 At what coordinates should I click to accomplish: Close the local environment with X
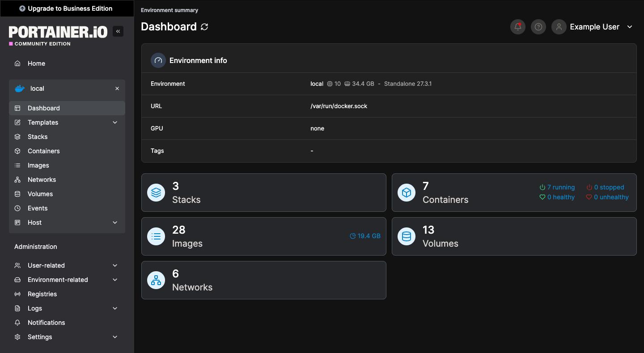(117, 88)
